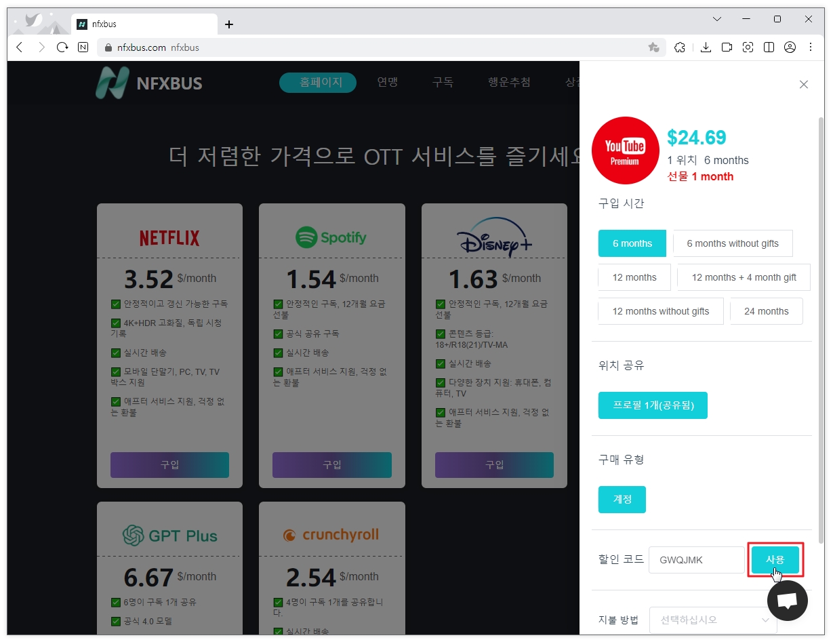This screenshot has height=644, width=833.
Task: Open the 구독 nav item
Action: coord(443,83)
